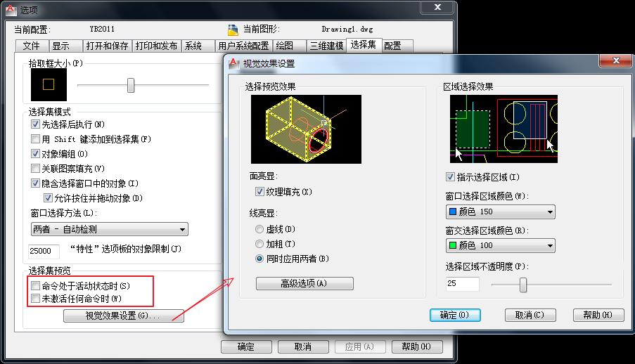This screenshot has width=635, height=364.
Task: Open 窗交选择区域颜色 dropdown 颜色 100
Action: pos(501,245)
